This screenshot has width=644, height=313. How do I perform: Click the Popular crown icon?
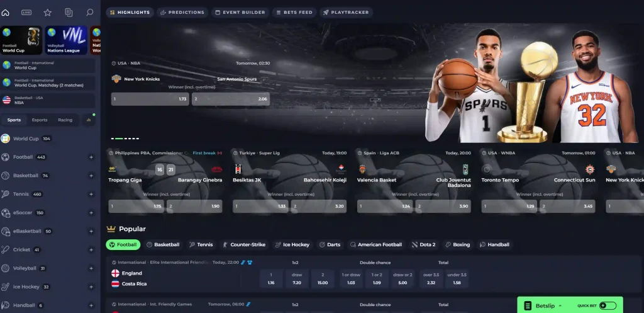(111, 229)
